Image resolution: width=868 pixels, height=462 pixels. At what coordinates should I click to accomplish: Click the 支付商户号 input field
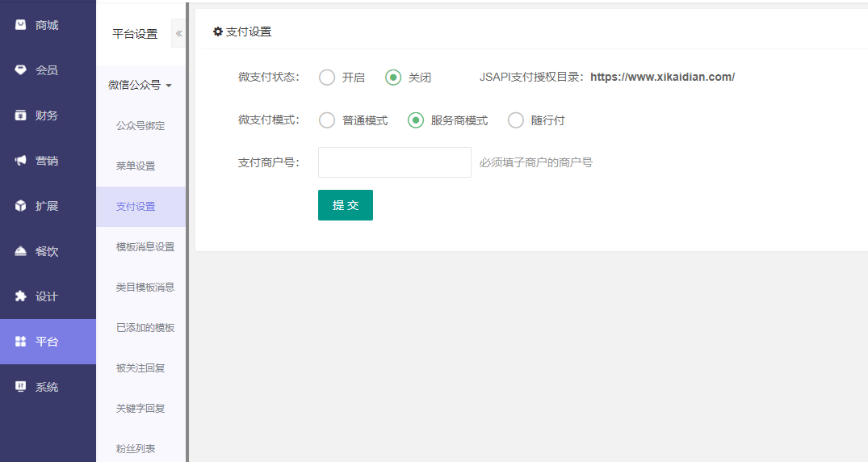pyautogui.click(x=395, y=162)
